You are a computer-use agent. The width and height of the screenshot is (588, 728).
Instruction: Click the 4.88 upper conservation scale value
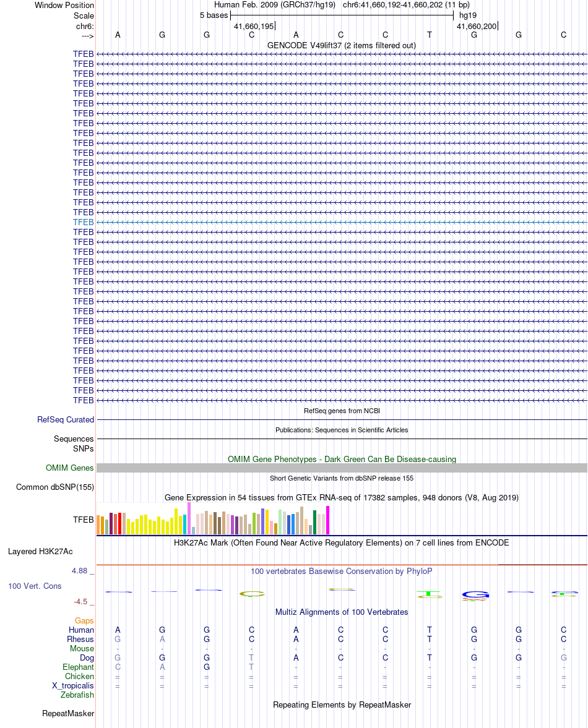pyautogui.click(x=79, y=571)
